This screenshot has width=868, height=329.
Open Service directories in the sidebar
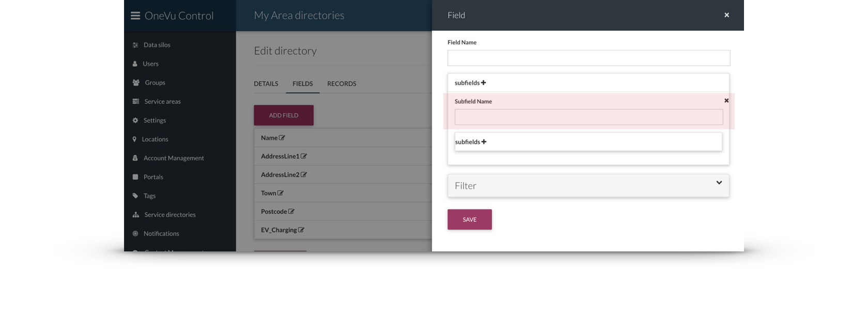(170, 215)
